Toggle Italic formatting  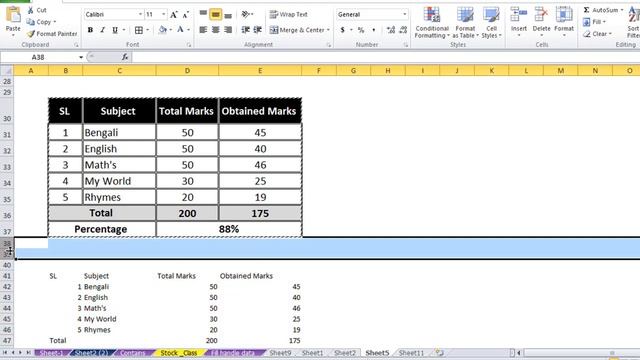(x=102, y=30)
